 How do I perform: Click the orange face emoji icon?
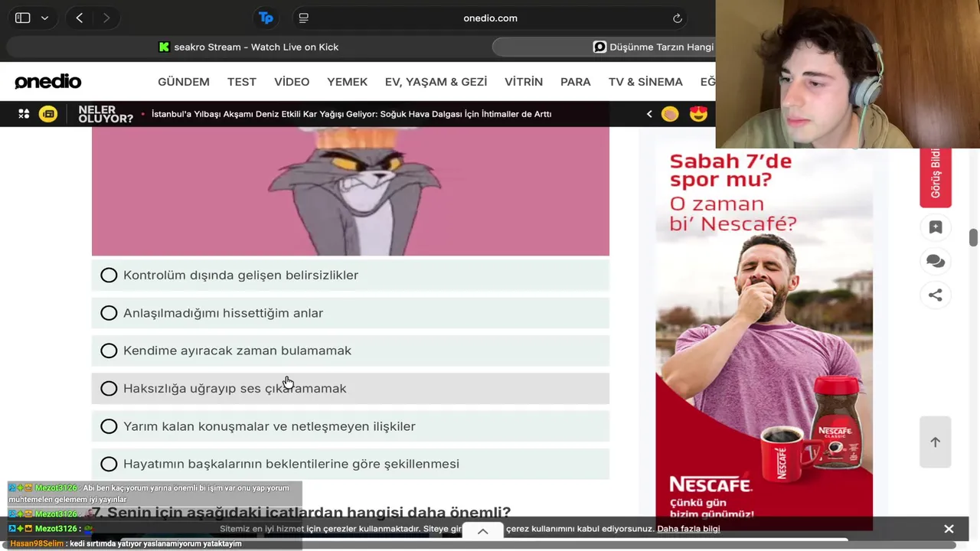click(670, 114)
